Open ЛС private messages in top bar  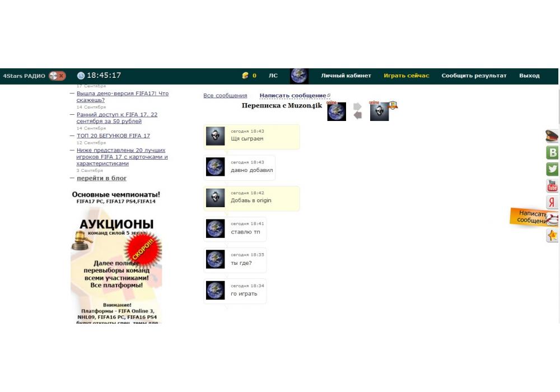tap(273, 76)
